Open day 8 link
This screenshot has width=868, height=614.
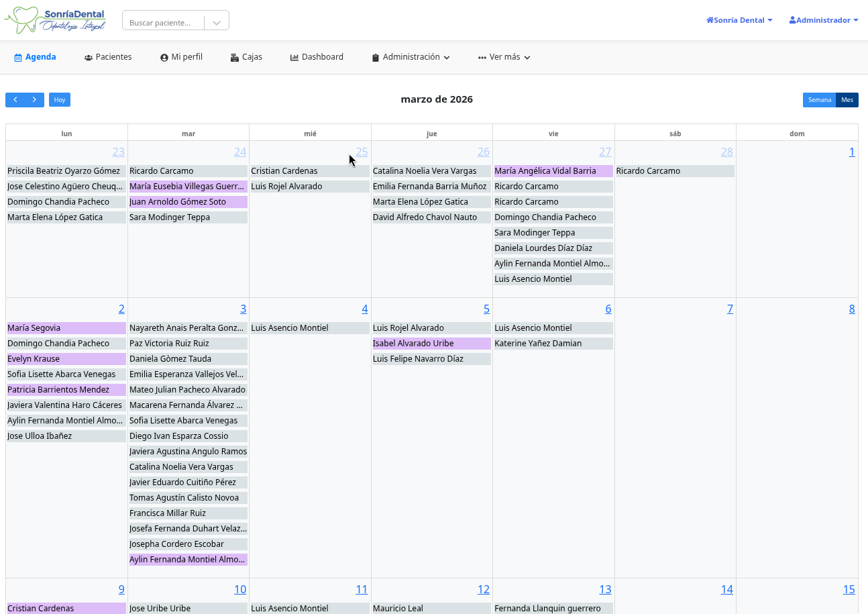point(852,309)
